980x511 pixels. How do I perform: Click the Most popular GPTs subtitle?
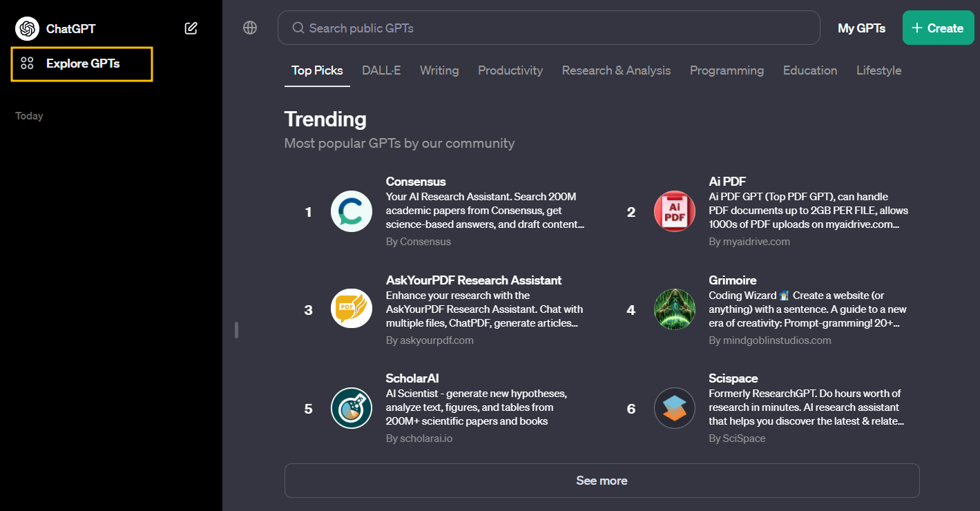[399, 144]
